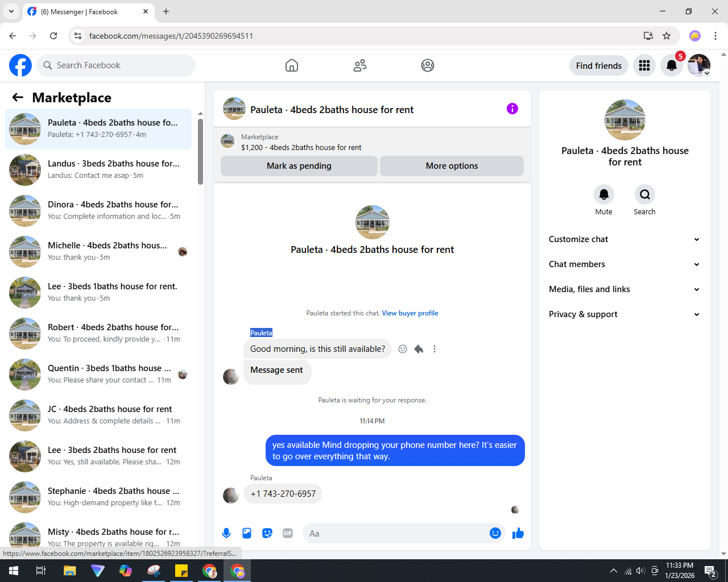Open the $1,200 4beds 2baths listing link
This screenshot has height=582, width=728.
click(x=301, y=147)
